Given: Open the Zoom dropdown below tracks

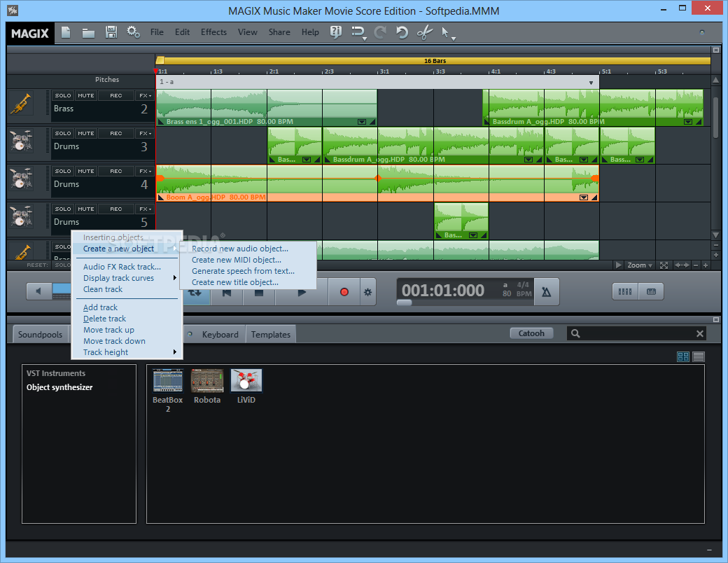Looking at the screenshot, I should 640,265.
